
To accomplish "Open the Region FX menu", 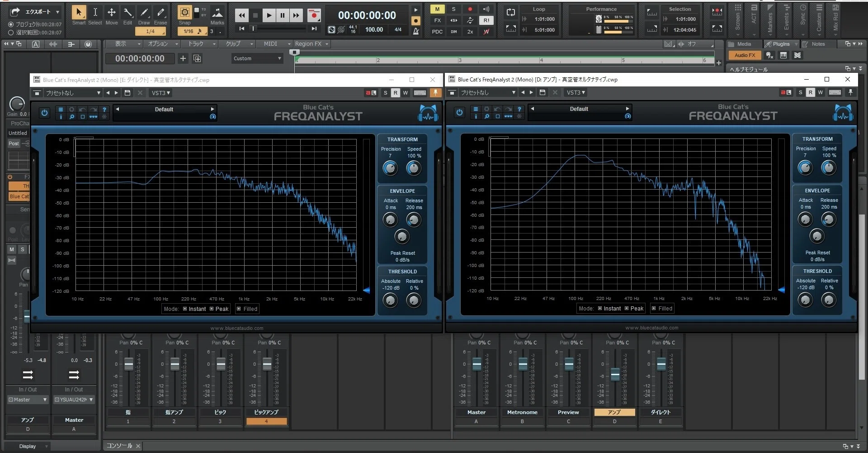I will [311, 44].
